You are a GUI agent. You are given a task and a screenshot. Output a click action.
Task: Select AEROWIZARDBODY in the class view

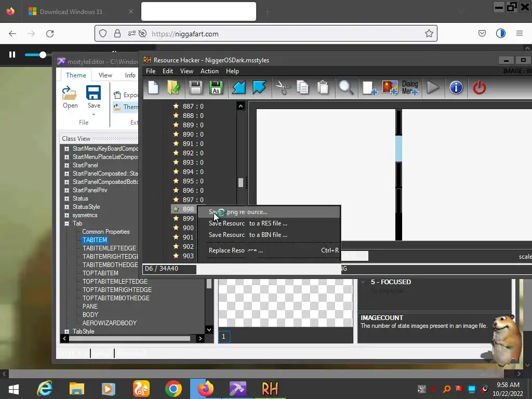110,323
